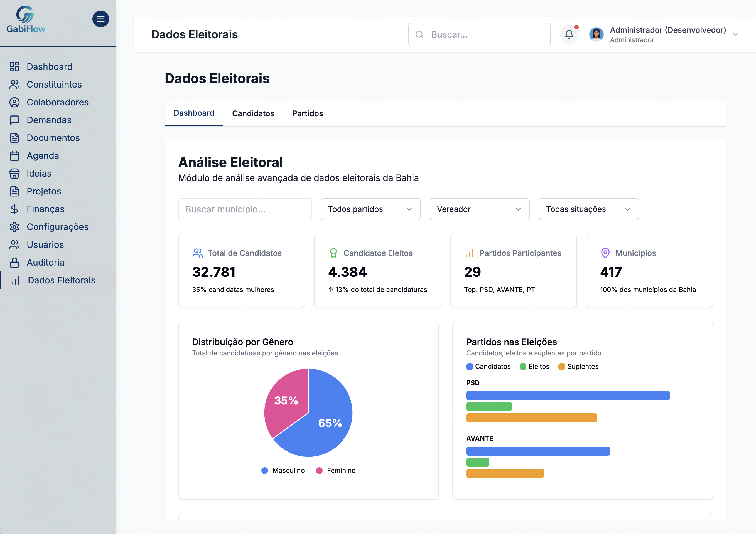The image size is (756, 534).
Task: Click the Buscar município search field
Action: tap(245, 209)
